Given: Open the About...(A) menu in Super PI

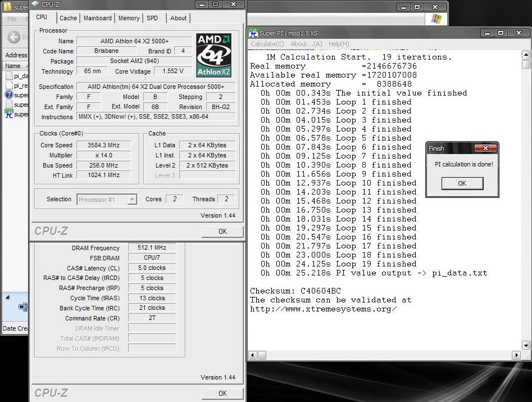Looking at the screenshot, I should (306, 44).
